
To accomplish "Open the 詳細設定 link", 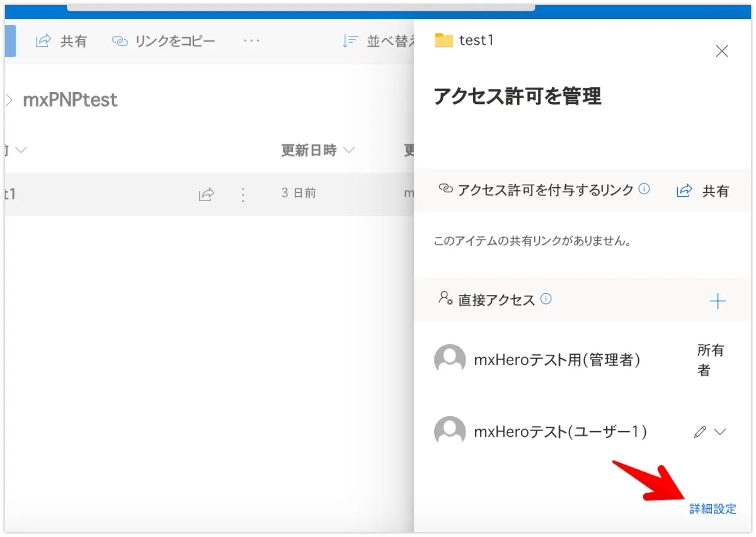I will click(x=713, y=509).
